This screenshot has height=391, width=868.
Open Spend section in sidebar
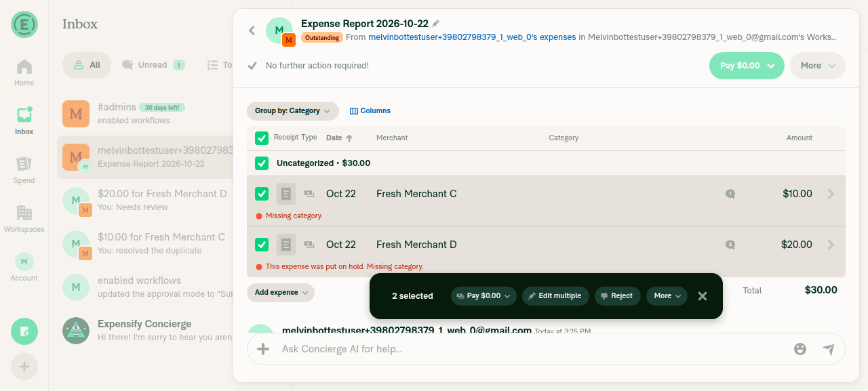tap(24, 170)
